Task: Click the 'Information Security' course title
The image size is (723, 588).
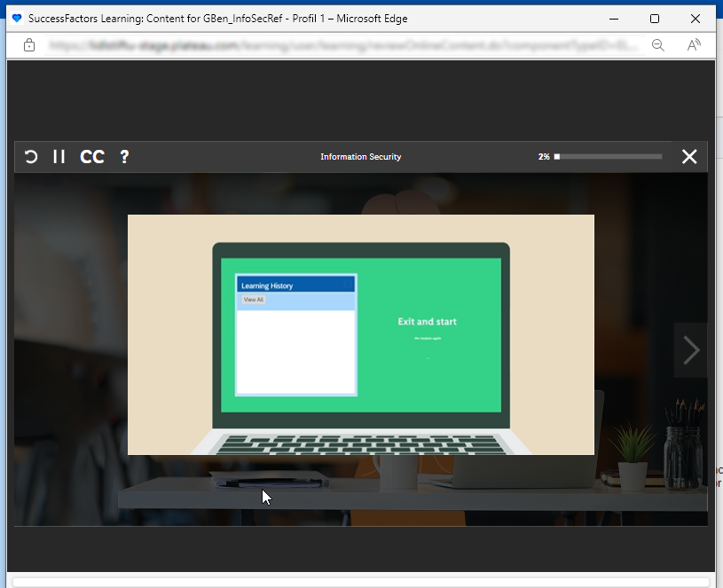Action: tap(360, 157)
